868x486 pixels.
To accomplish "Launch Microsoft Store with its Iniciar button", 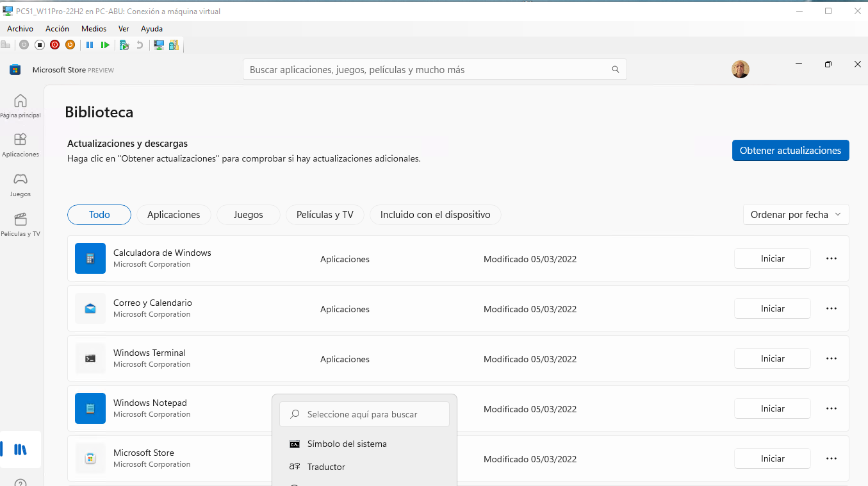I will [773, 458].
